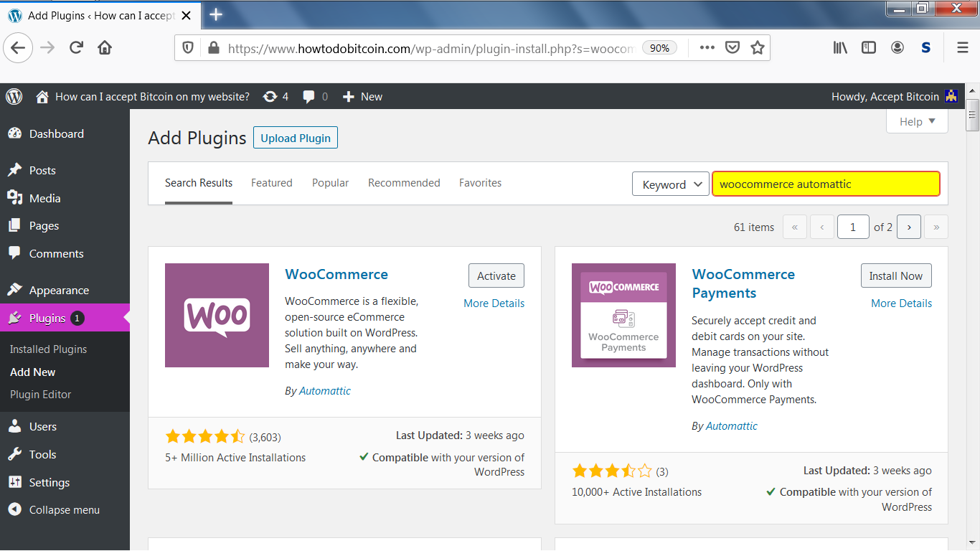The image size is (980, 551).
Task: Open page actions three-dot menu
Action: point(707,48)
